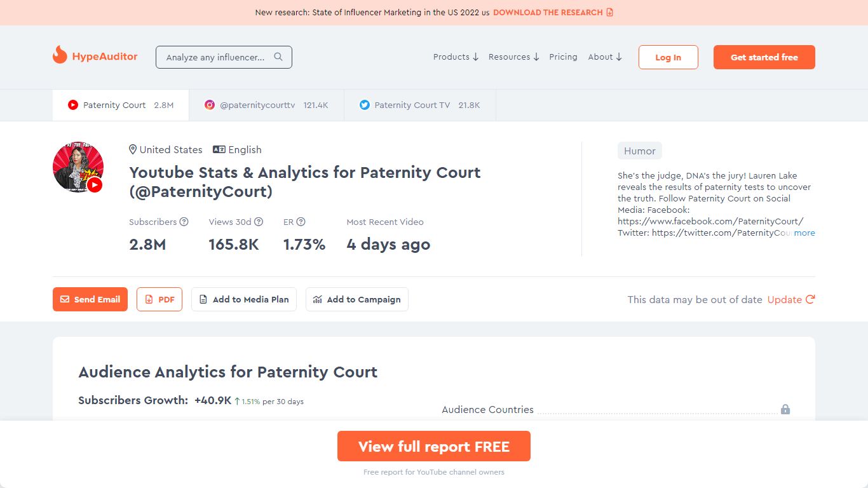Click the Audience Analytics for Paternity Court heading
868x488 pixels.
(x=228, y=372)
